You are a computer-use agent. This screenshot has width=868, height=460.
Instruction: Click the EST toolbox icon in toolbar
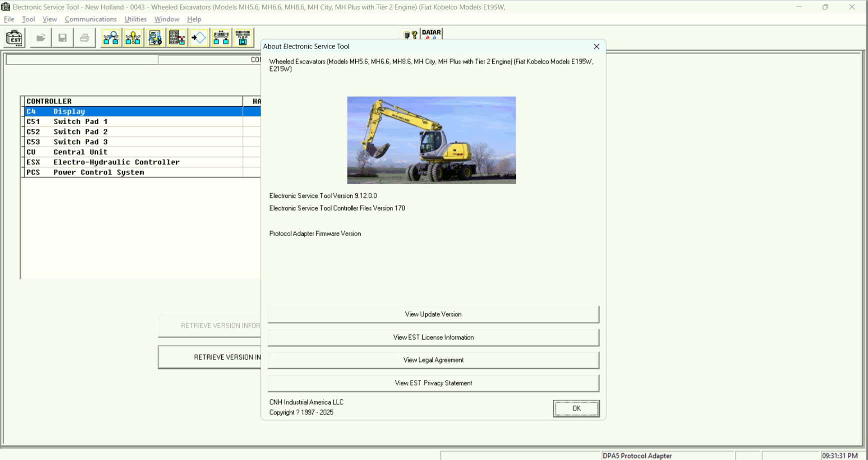click(x=14, y=38)
